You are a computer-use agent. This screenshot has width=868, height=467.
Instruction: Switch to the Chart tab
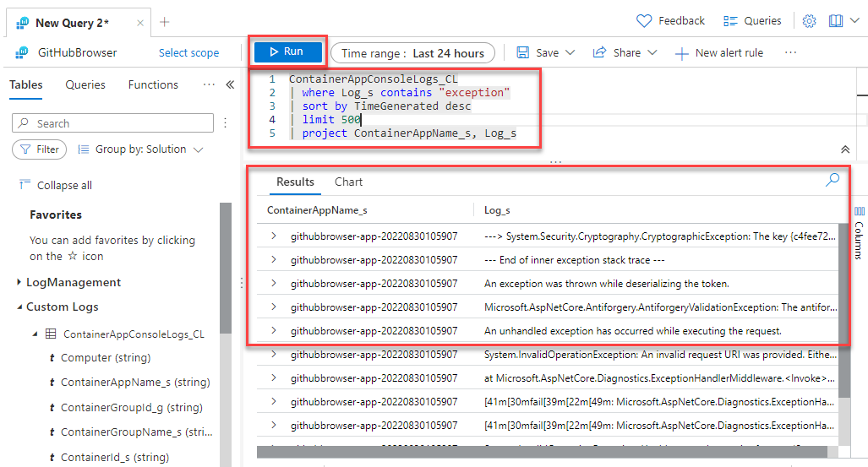coord(348,182)
